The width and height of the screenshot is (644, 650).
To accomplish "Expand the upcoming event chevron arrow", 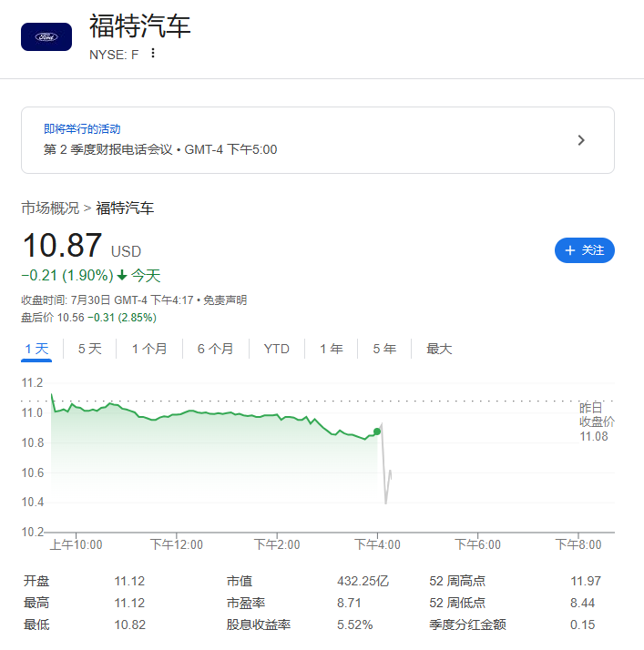I will [581, 140].
